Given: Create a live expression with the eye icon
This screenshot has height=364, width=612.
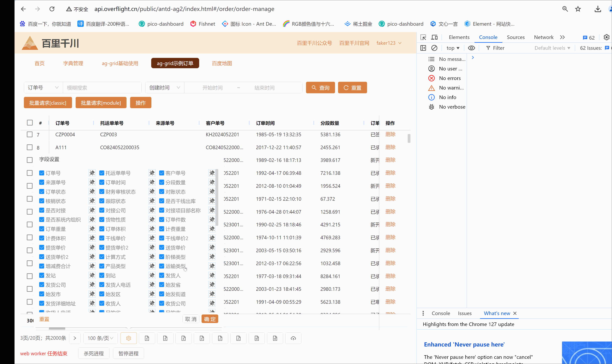Looking at the screenshot, I should coord(472,48).
